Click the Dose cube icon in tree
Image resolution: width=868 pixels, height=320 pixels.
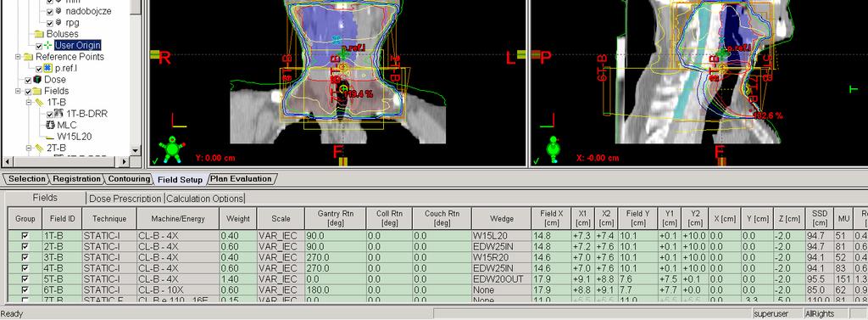37,79
